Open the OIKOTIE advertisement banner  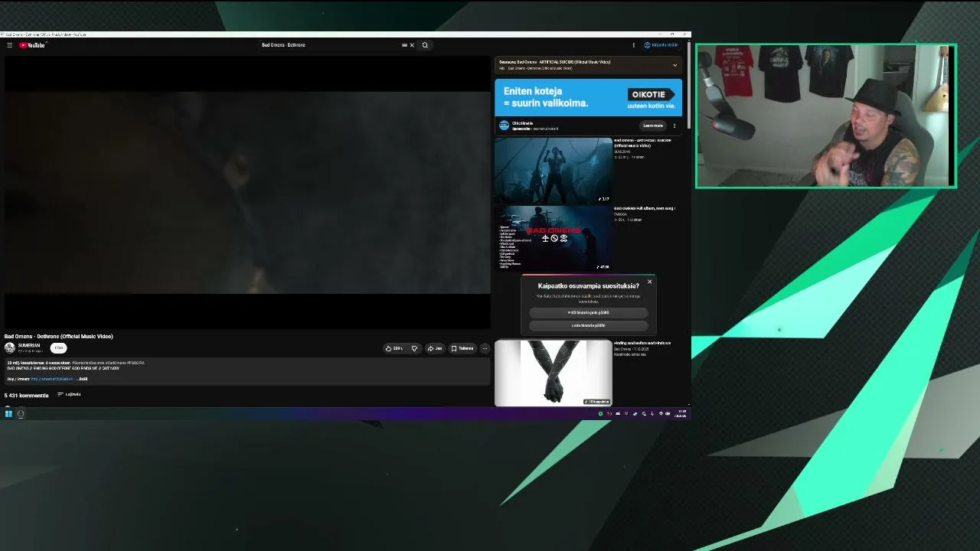[588, 97]
